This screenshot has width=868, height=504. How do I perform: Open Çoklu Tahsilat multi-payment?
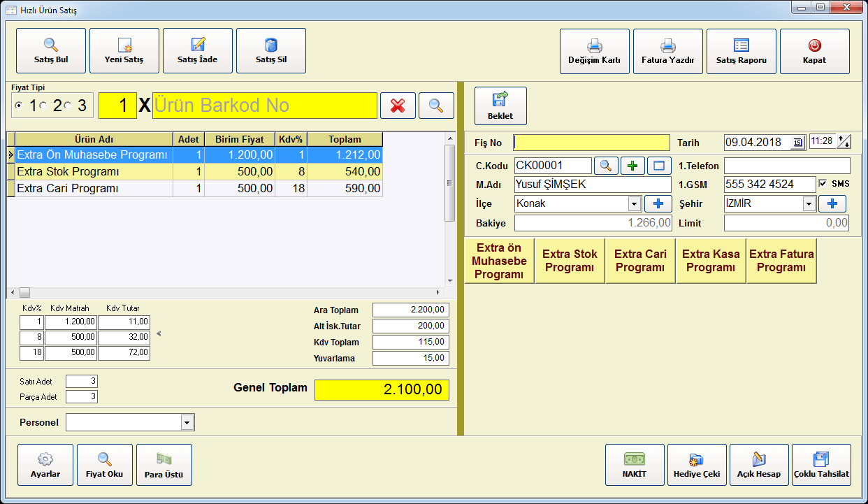point(821,465)
